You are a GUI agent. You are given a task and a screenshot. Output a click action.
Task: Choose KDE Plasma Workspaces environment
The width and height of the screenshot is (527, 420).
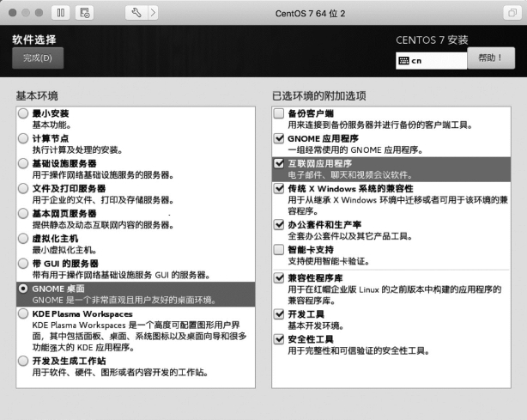click(x=23, y=313)
